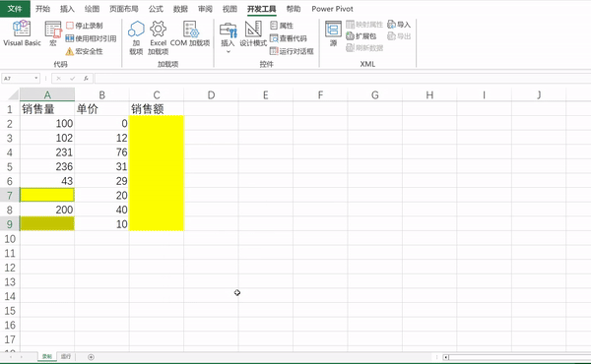Open COM 加载项 dialog

pyautogui.click(x=190, y=33)
